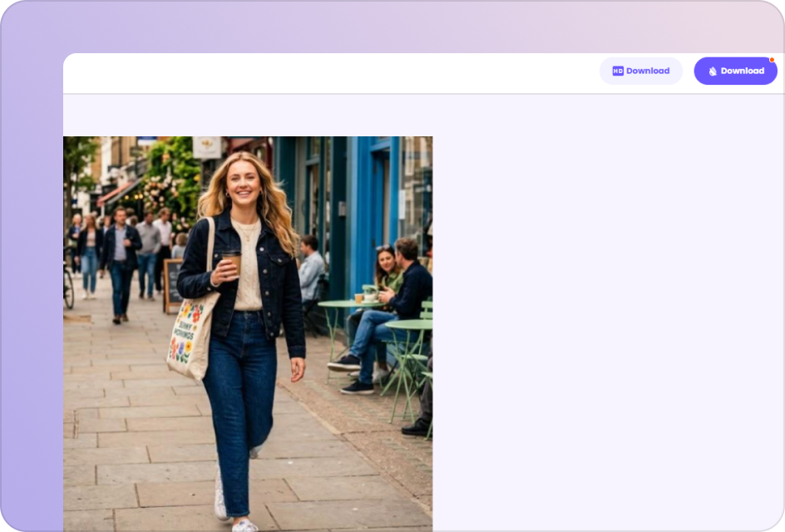Click the icon inside purple Download button
Viewport: 785px width, 532px height.
pos(713,71)
